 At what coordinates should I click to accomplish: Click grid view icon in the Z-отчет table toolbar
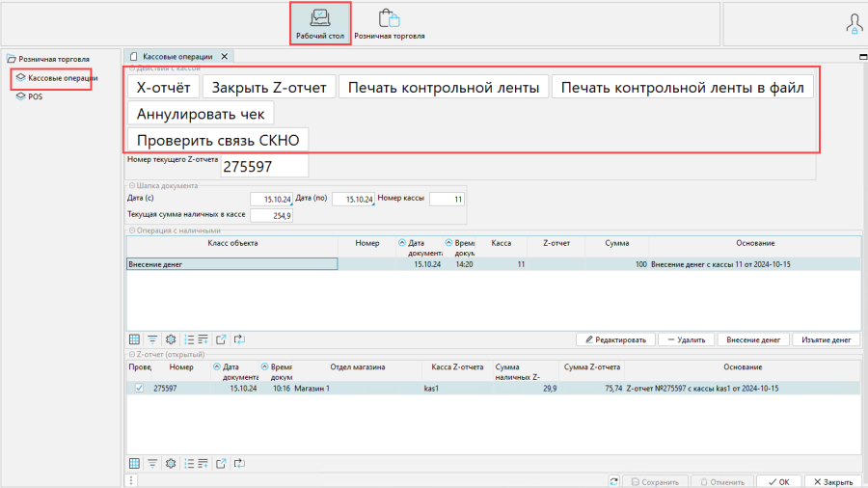coord(135,463)
